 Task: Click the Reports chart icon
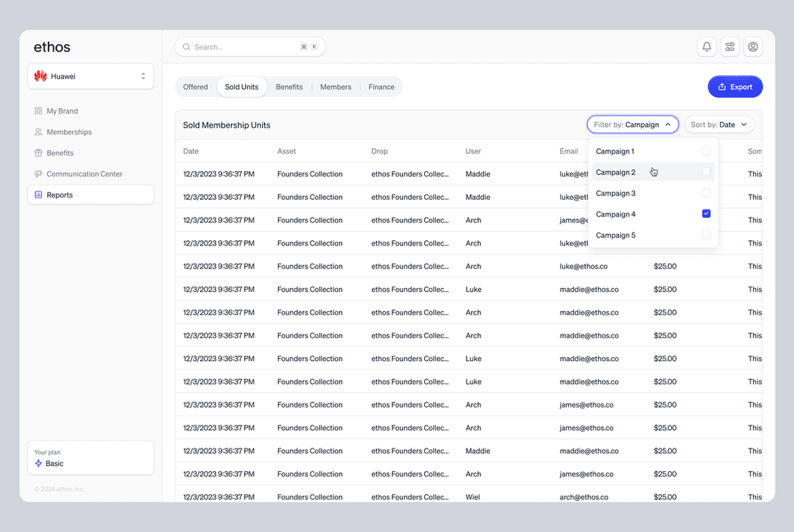coord(38,195)
